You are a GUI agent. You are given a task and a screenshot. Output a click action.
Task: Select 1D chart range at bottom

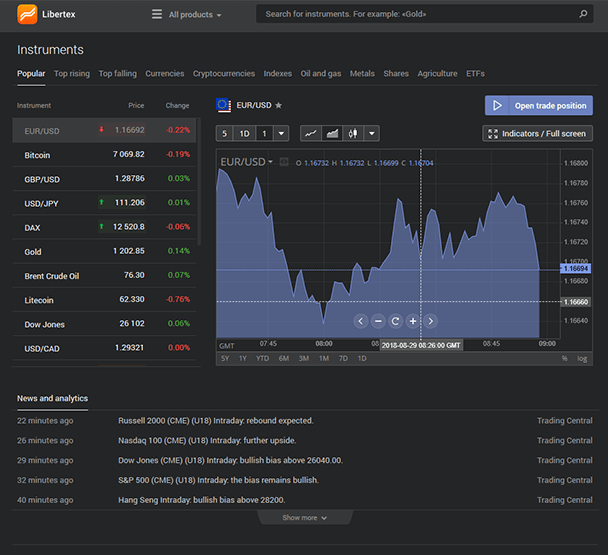[x=362, y=358]
